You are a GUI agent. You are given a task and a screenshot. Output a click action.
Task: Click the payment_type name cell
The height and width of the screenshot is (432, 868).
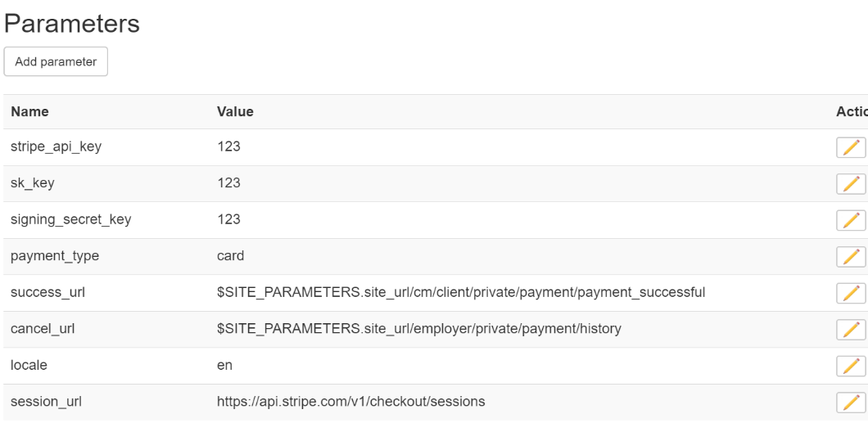coord(55,256)
